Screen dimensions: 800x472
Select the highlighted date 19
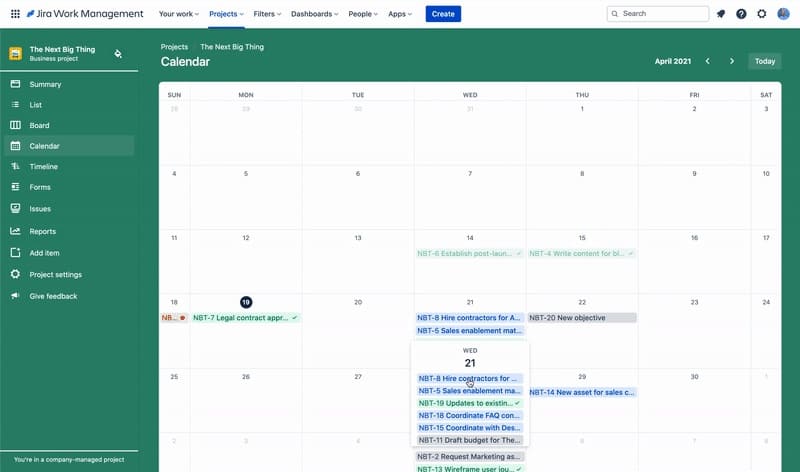[x=246, y=302]
